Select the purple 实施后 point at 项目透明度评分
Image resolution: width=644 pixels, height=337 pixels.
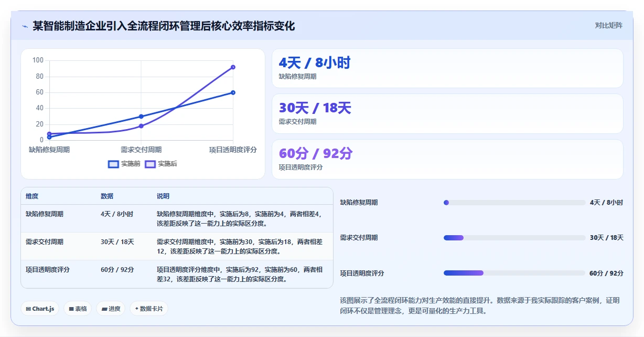233,67
